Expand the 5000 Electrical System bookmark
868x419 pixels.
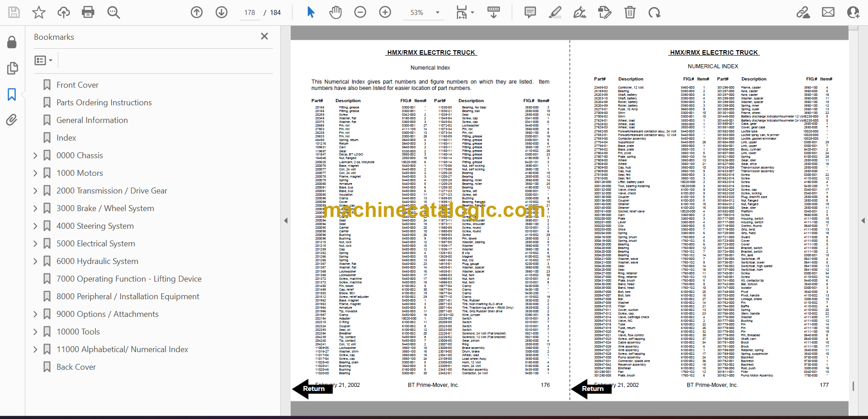coord(35,244)
